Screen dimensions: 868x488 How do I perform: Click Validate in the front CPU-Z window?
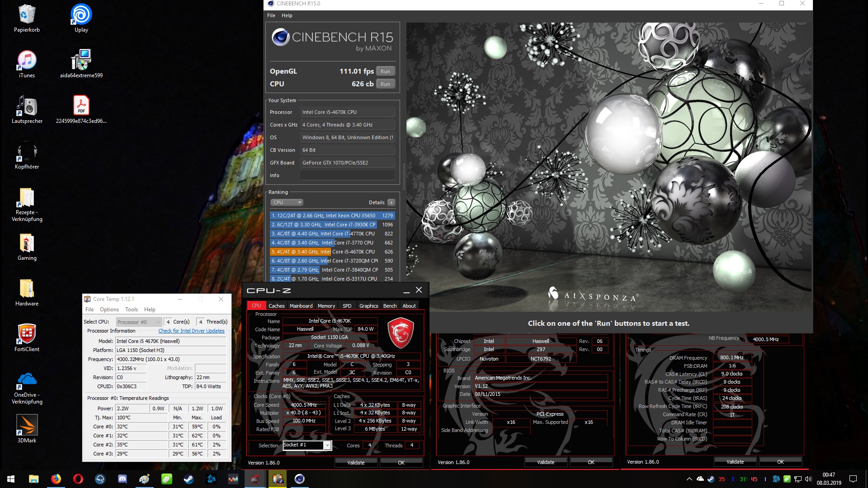(x=356, y=463)
